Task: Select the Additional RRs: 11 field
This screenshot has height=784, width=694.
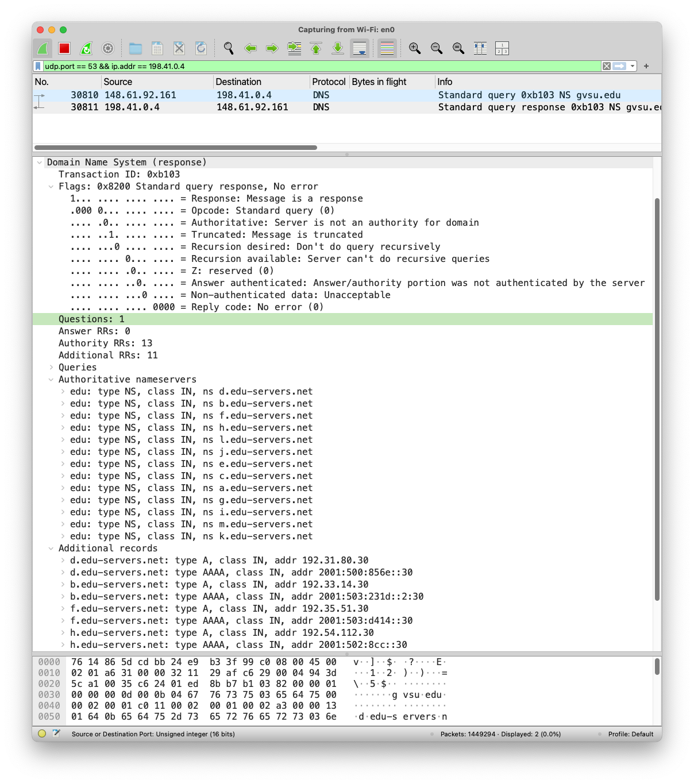Action: [343, 356]
